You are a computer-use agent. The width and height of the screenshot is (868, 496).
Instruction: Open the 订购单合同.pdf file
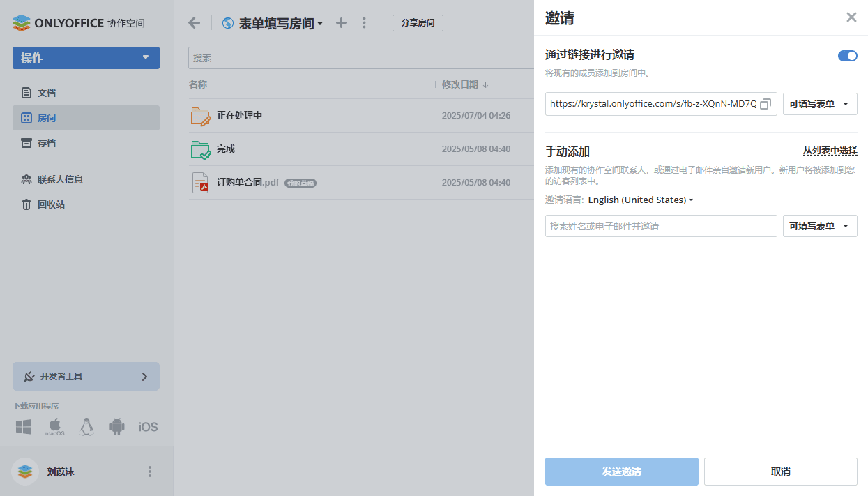pos(248,182)
